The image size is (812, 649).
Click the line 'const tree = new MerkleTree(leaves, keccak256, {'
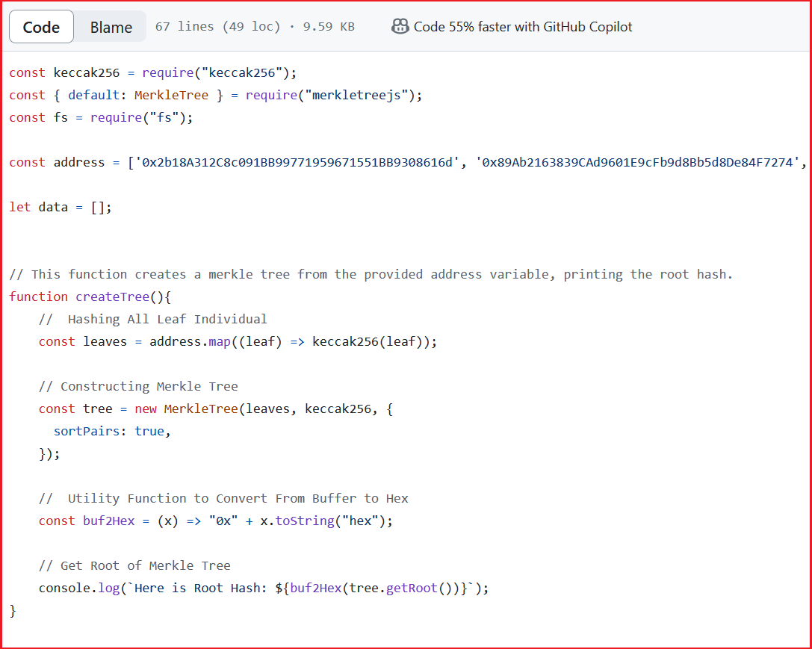(215, 409)
